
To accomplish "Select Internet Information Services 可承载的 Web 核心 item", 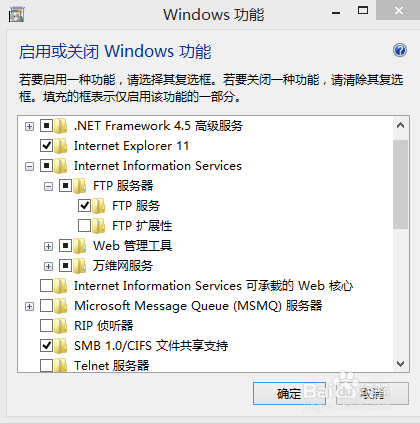I will (x=213, y=286).
